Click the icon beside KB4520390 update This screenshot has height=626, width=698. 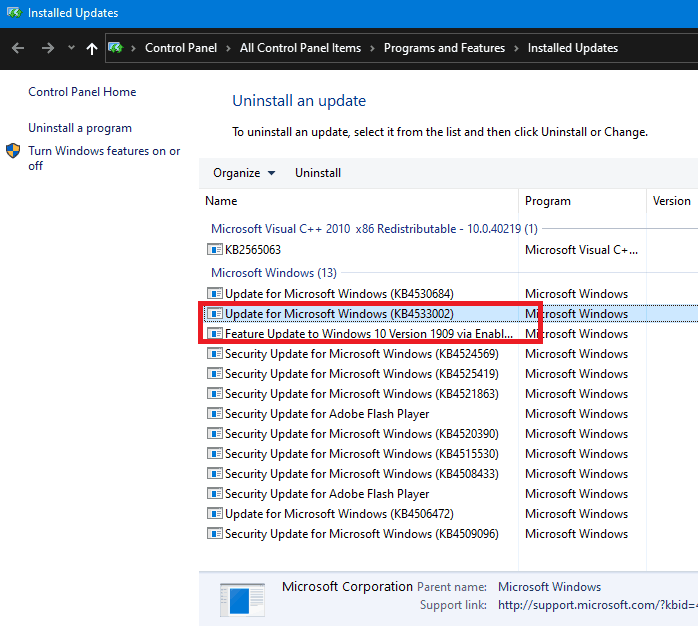coord(215,434)
